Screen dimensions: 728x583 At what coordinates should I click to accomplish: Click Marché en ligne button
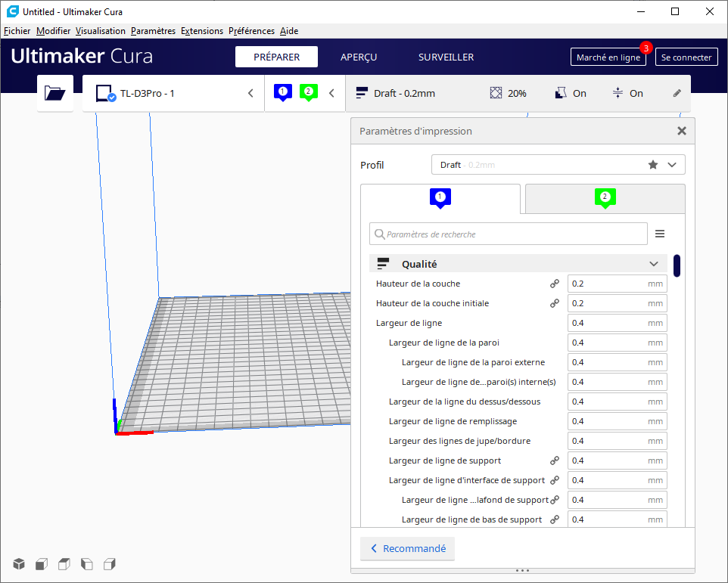(608, 57)
